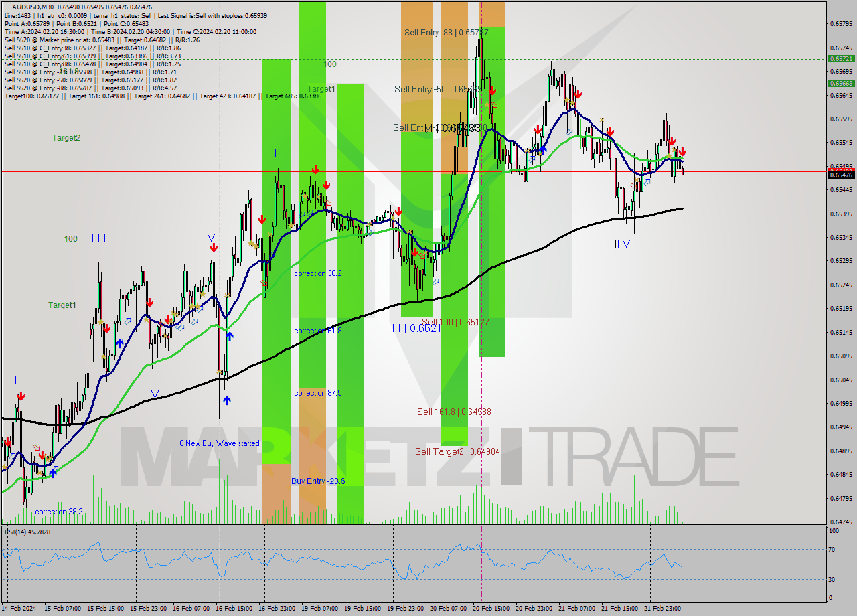Click the 0.64745 price axis label
This screenshot has height=616, width=857.
841,522
